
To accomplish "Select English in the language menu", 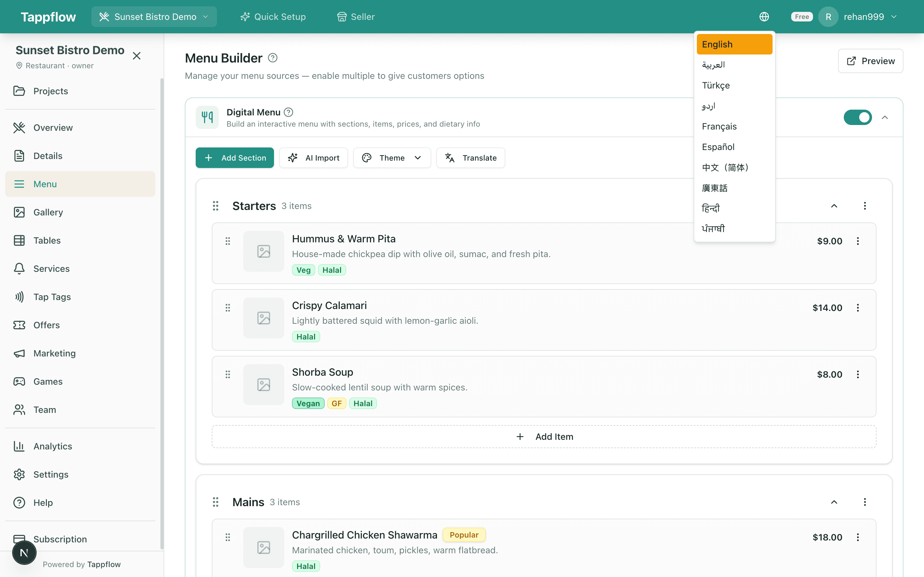I will tap(734, 44).
